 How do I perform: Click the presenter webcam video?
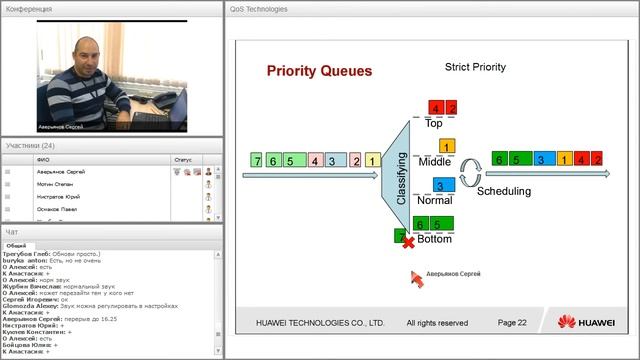click(x=112, y=76)
